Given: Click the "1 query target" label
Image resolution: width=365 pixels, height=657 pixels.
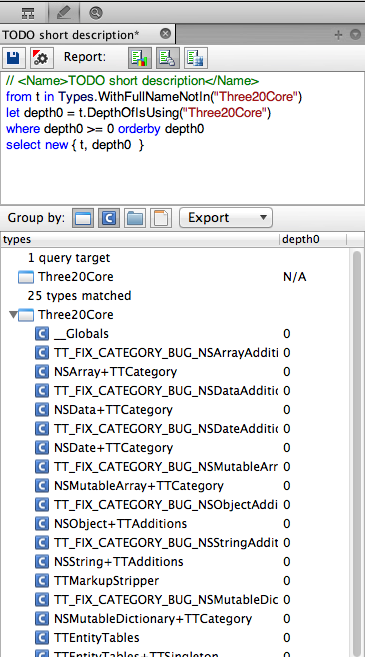Looking at the screenshot, I should click(x=69, y=258).
